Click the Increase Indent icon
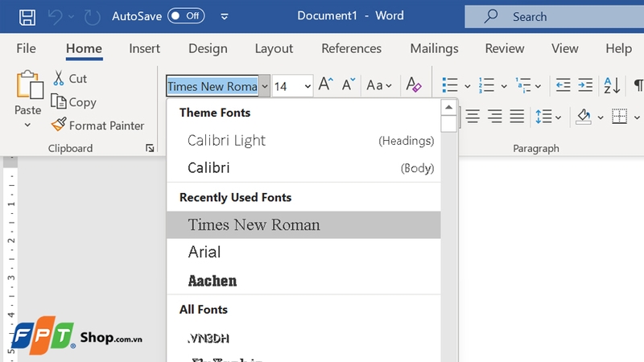 (585, 85)
